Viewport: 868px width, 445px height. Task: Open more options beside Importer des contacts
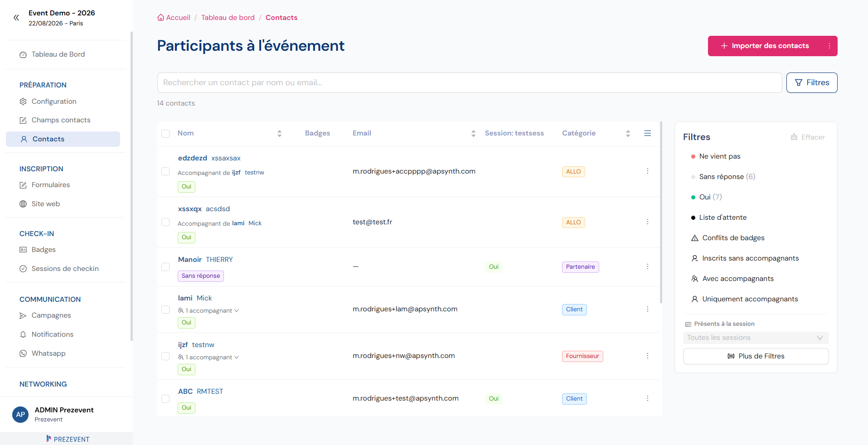829,46
